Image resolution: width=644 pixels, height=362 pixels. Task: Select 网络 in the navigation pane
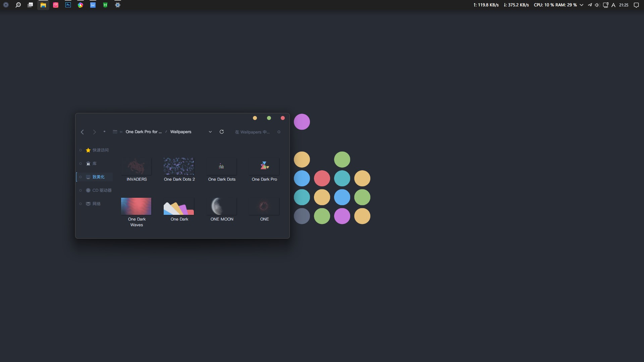96,204
